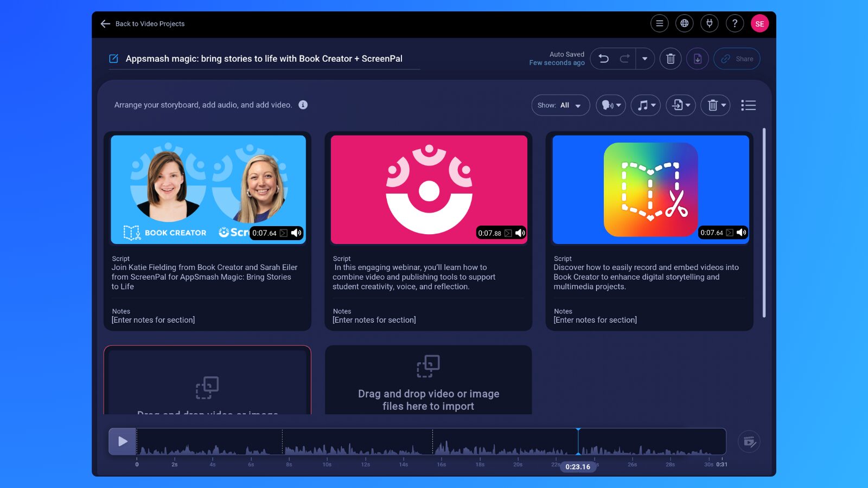
Task: Click the 0:31 total duration label
Action: [x=722, y=465]
